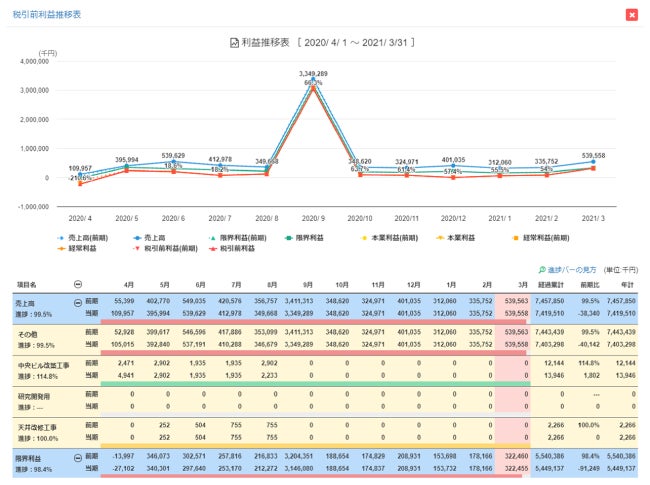Close the 税引前利益推移表 dialog with the red X

tap(631, 15)
